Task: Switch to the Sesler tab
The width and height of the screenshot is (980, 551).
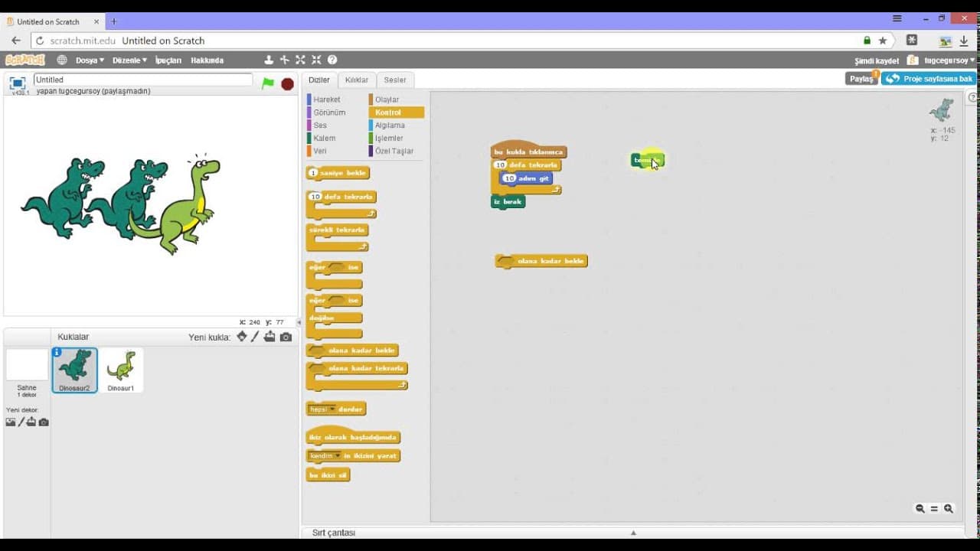Action: pyautogui.click(x=395, y=80)
